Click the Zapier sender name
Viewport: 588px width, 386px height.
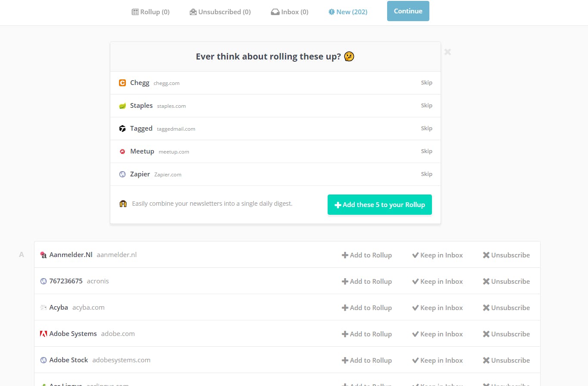coord(140,174)
